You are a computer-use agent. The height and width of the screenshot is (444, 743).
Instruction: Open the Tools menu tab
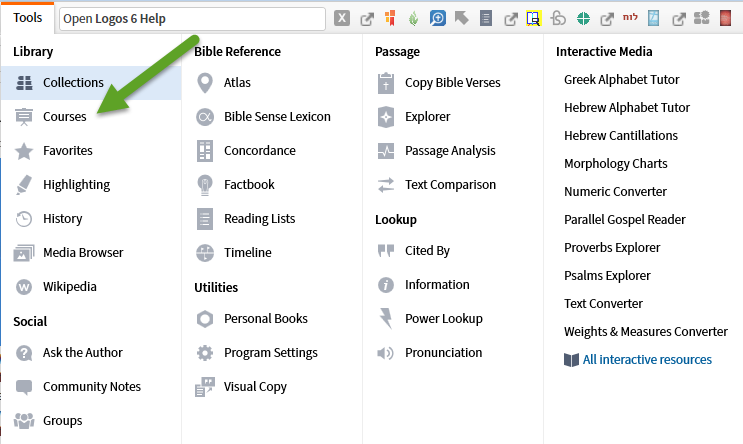[x=27, y=18]
